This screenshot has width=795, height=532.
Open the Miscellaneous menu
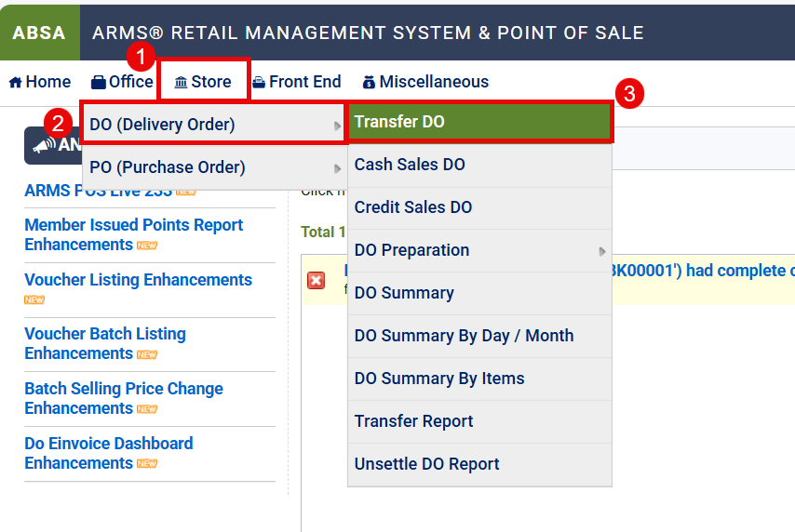click(425, 82)
